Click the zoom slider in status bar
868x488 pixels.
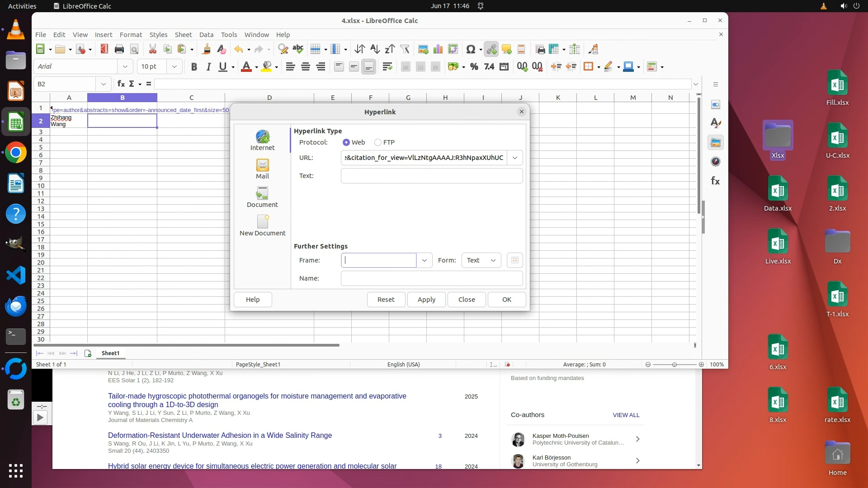click(674, 365)
